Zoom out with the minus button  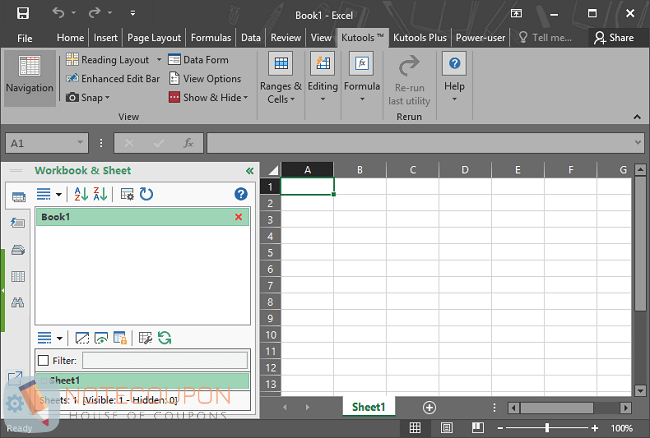[500, 428]
